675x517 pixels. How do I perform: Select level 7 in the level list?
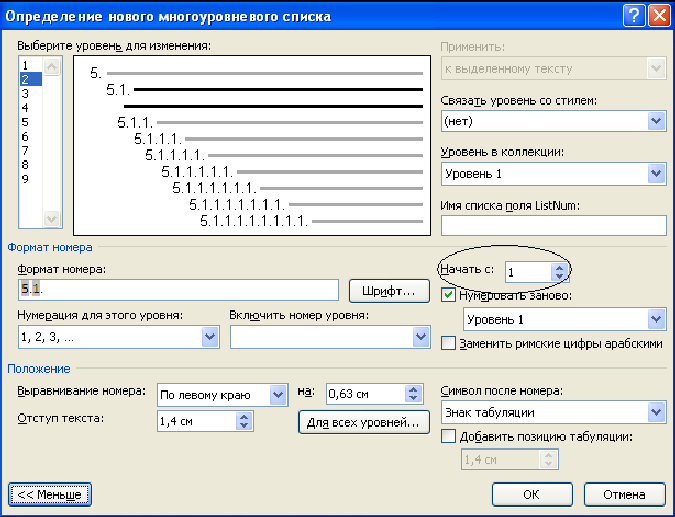[31, 150]
